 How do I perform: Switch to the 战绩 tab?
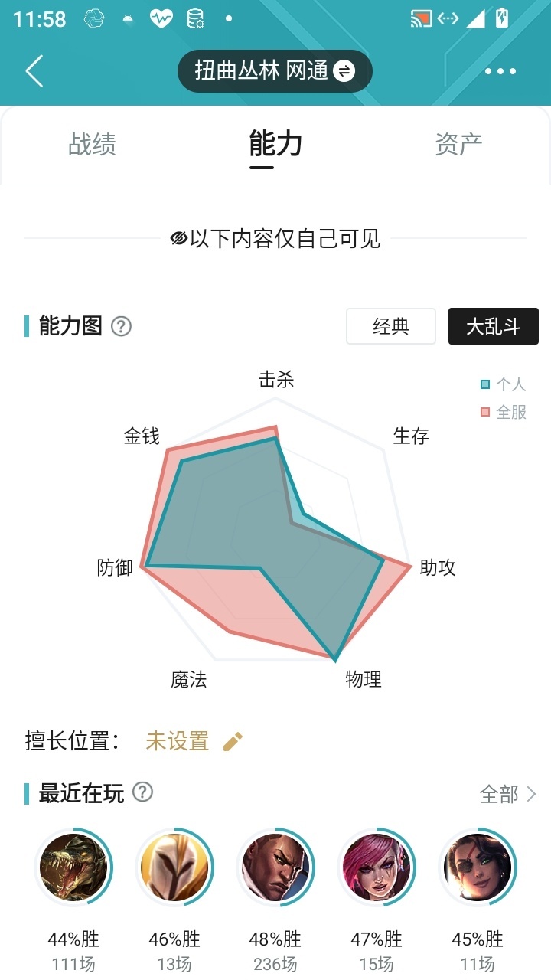pyautogui.click(x=92, y=144)
